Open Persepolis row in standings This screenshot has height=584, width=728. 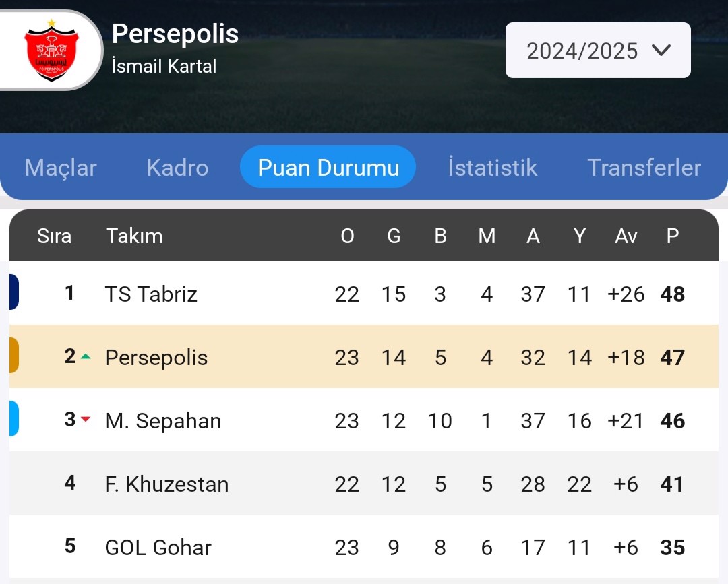pyautogui.click(x=364, y=356)
